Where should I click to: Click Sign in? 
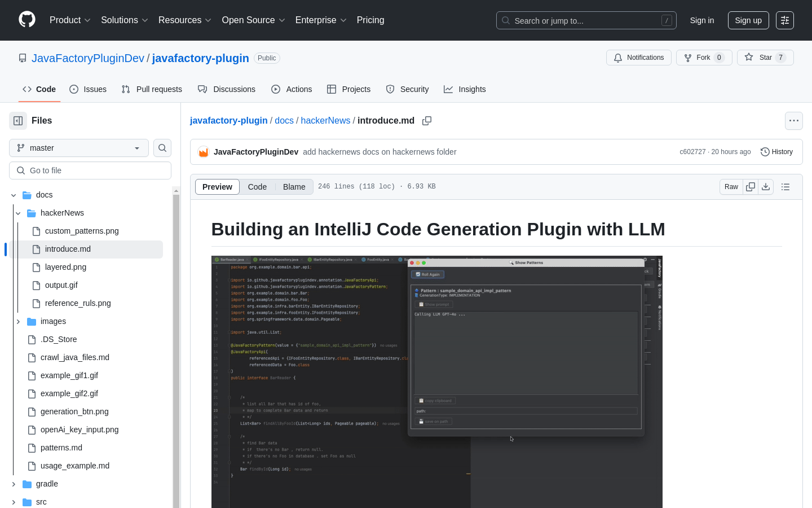[x=702, y=20]
